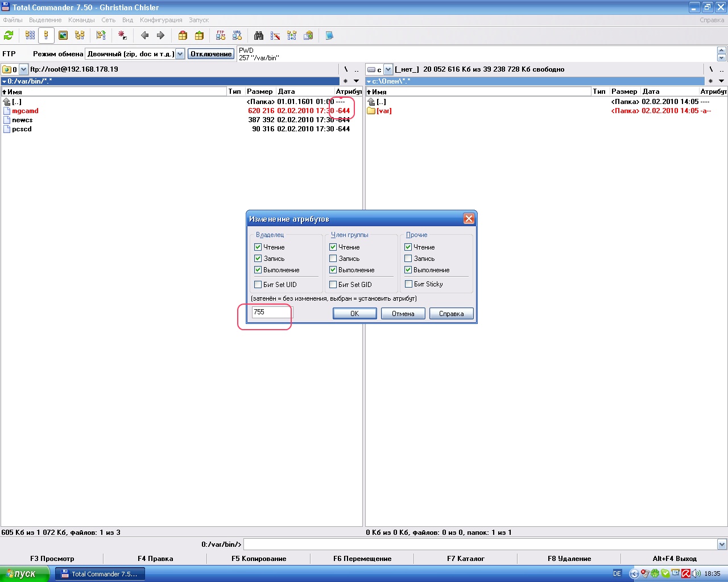Click the red asterisk invert selection icon
The image size is (728, 582).
[122, 35]
